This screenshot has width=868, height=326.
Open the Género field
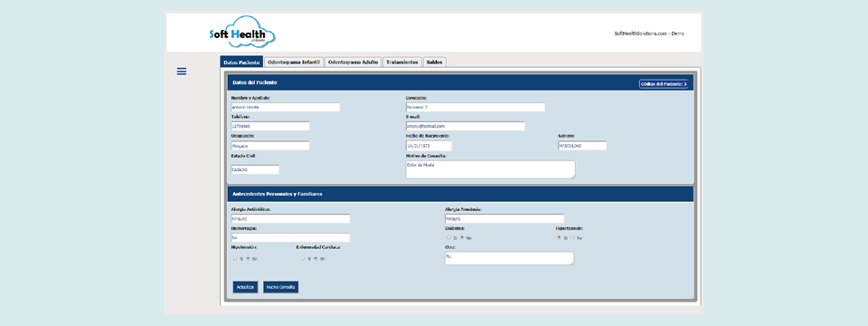(x=581, y=146)
